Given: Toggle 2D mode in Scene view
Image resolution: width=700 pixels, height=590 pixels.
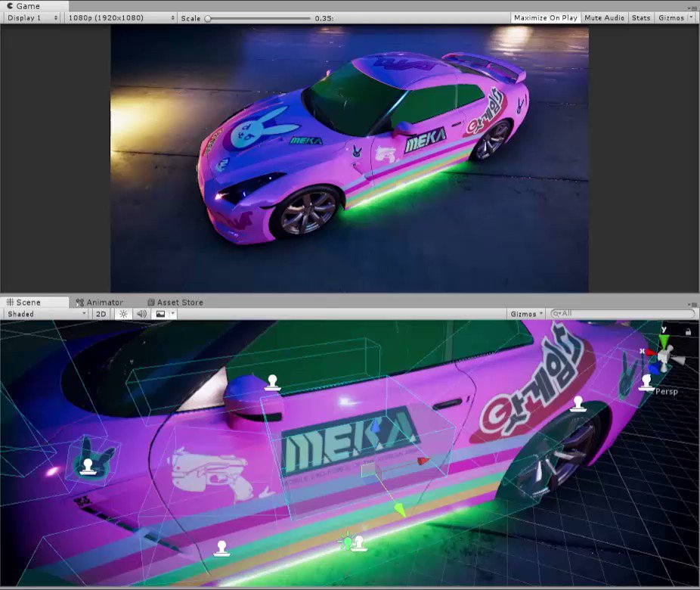Looking at the screenshot, I should [101, 314].
